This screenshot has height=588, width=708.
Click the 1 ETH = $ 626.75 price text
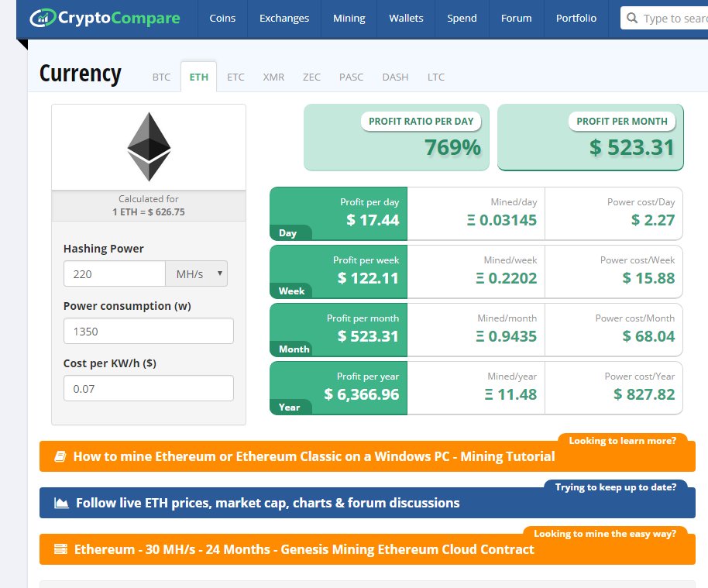pos(149,211)
